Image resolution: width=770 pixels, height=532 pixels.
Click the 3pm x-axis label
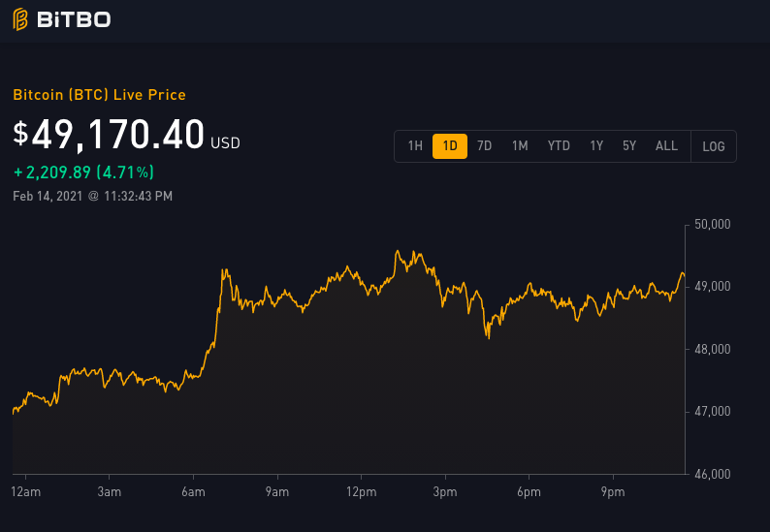click(445, 491)
